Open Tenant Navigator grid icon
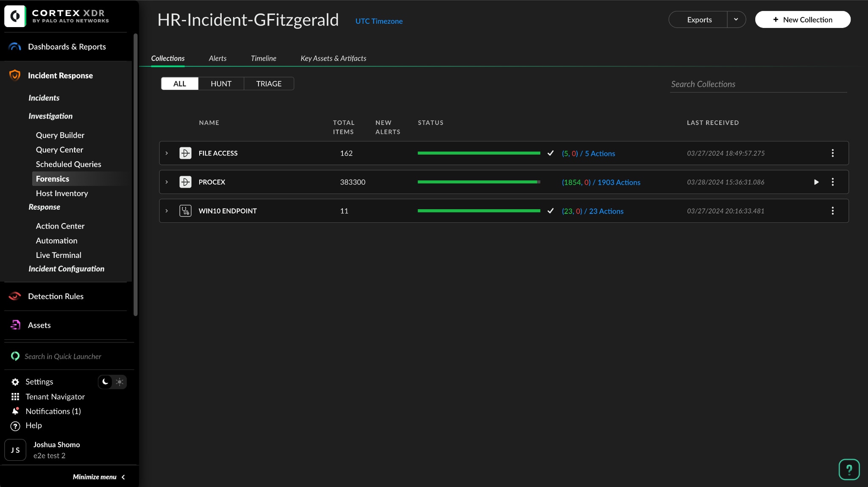This screenshot has width=868, height=487. click(15, 397)
